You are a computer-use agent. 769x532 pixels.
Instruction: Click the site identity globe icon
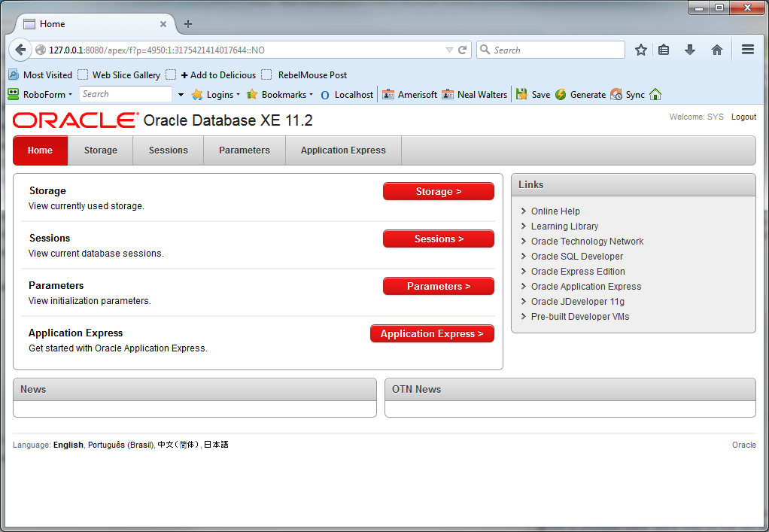point(41,50)
